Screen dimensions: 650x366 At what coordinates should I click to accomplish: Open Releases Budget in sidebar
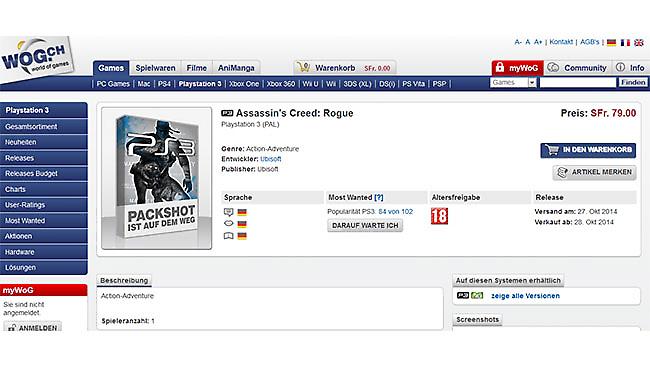(44, 173)
